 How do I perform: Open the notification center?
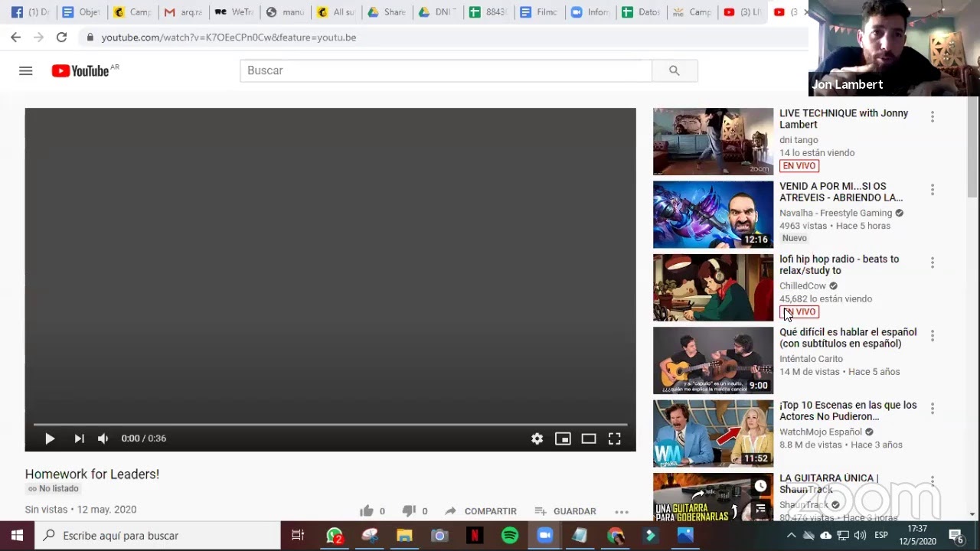click(955, 536)
